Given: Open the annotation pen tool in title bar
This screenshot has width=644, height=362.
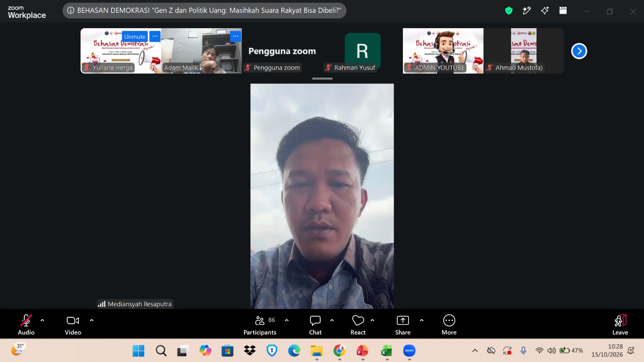Looking at the screenshot, I should pos(526,11).
